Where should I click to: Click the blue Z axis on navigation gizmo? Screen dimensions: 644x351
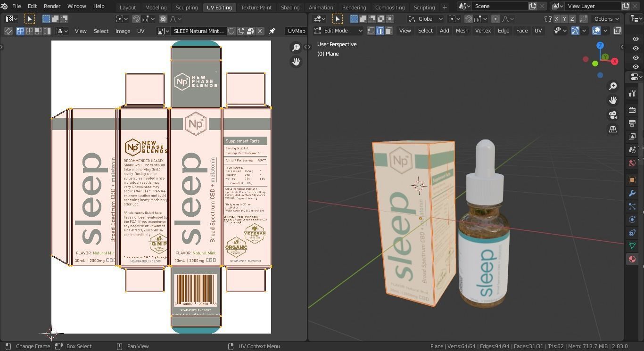[600, 45]
